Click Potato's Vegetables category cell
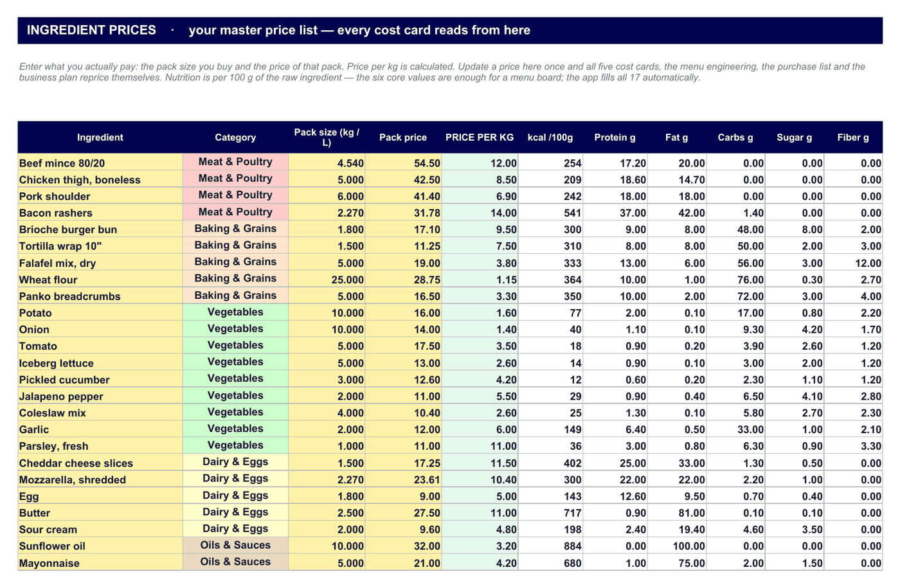Image resolution: width=900 pixels, height=588 pixels. 235,312
